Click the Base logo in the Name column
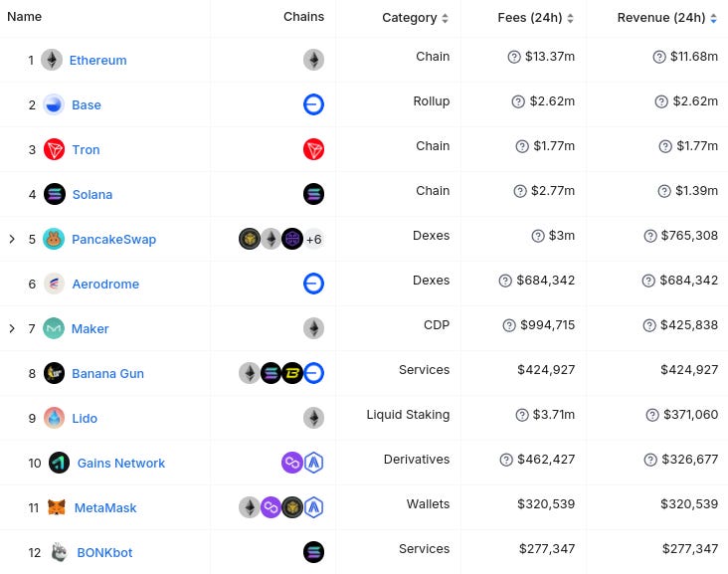This screenshot has width=728, height=574. 54,104
